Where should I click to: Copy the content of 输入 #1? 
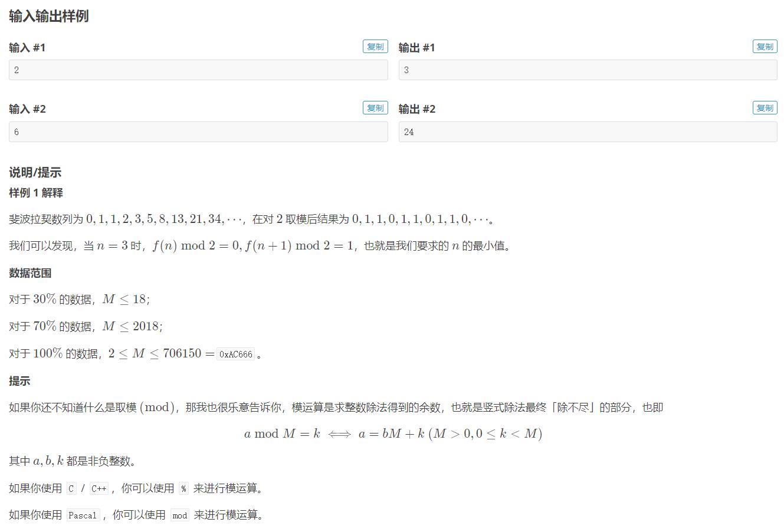point(375,47)
